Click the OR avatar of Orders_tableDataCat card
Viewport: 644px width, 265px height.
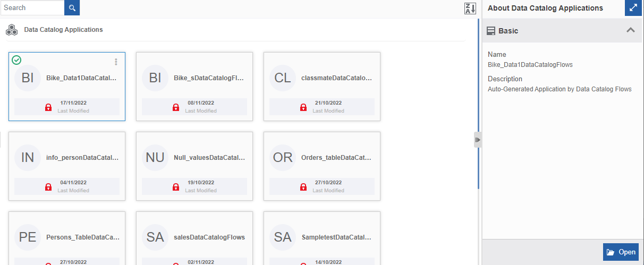click(x=283, y=158)
